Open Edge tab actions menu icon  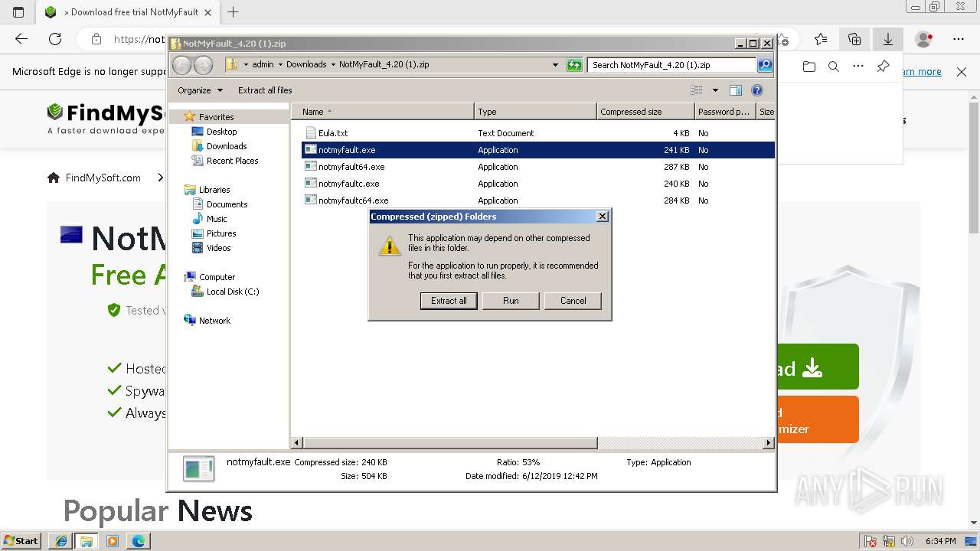18,11
